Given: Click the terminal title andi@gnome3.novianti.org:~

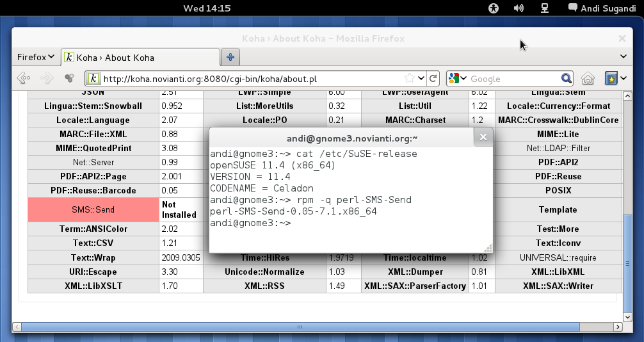Looking at the screenshot, I should click(352, 138).
